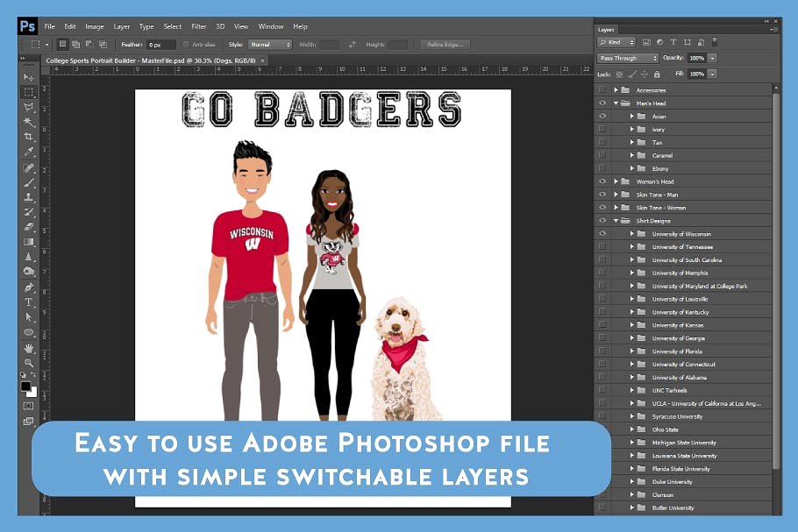This screenshot has width=798, height=532.
Task: Toggle visibility of University of Wisconsin group
Action: [x=602, y=234]
